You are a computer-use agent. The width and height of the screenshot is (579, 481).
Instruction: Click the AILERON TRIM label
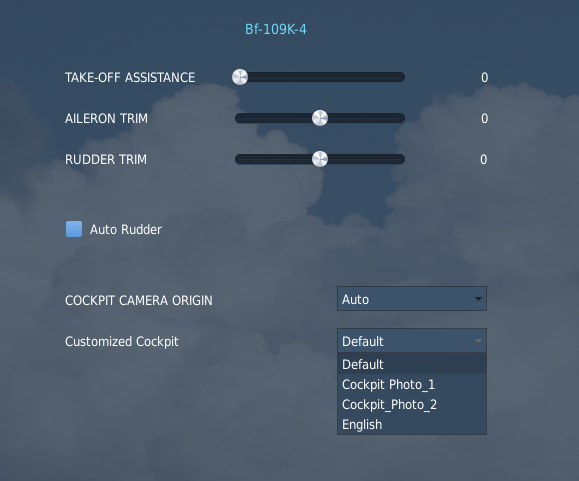[x=106, y=118]
